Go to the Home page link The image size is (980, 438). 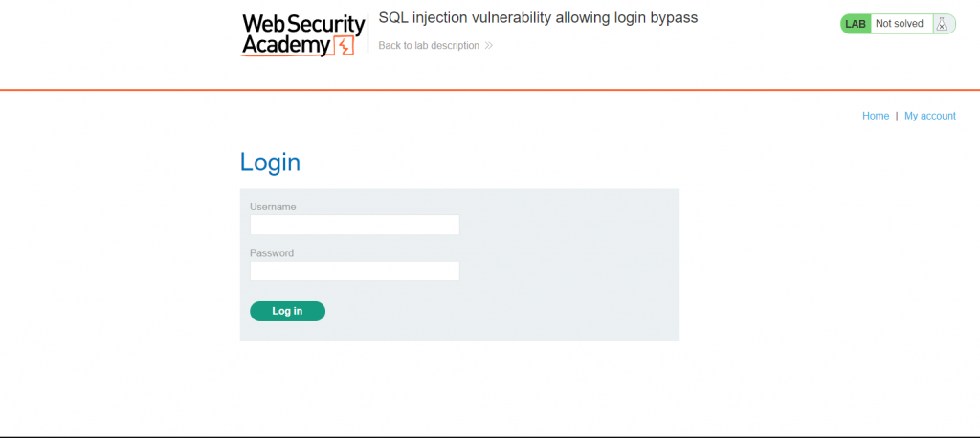coord(876,116)
